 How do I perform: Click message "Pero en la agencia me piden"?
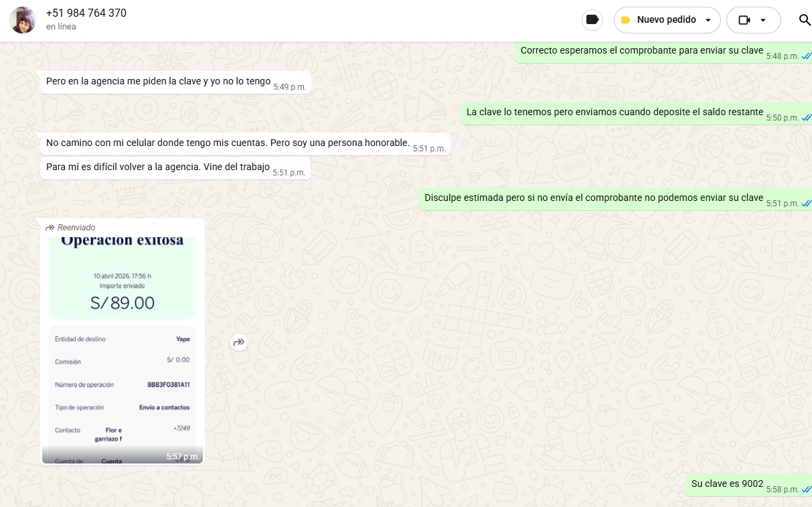(158, 82)
